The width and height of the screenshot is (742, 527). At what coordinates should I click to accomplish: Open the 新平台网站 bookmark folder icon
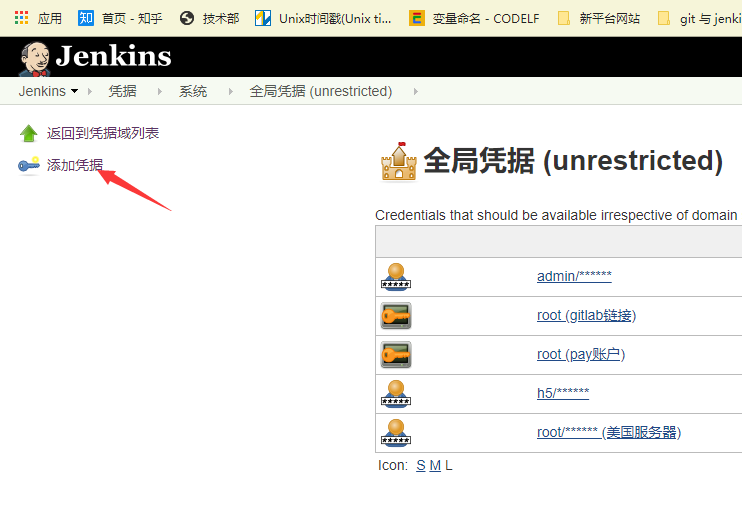click(564, 18)
